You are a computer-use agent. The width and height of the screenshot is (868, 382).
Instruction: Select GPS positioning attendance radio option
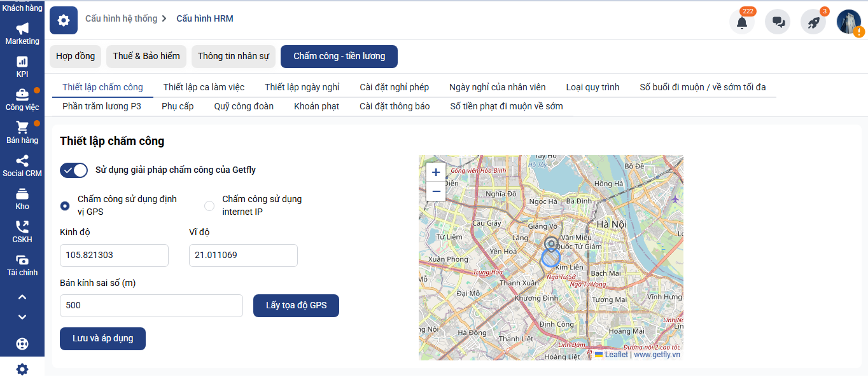(65, 206)
